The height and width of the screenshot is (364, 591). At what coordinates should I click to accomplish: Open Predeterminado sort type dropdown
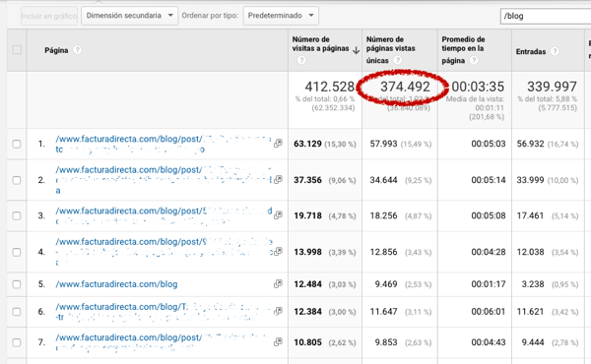[x=281, y=16]
